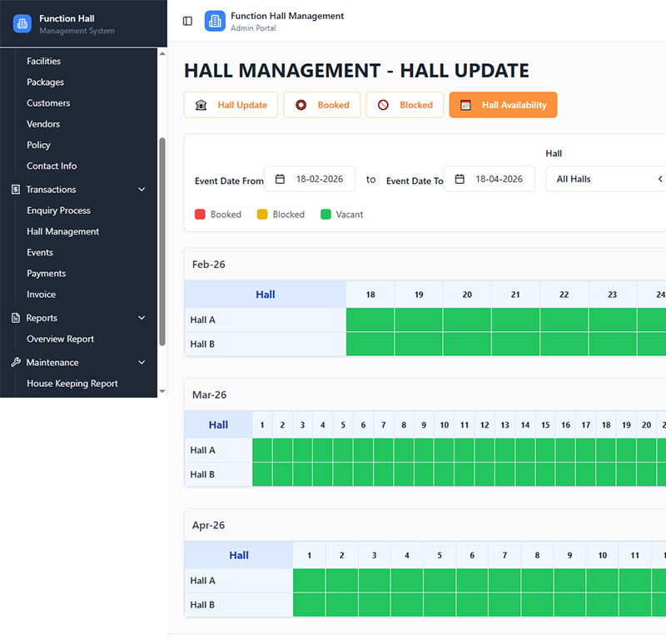Open Enquiry Process in sidebar

point(58,211)
